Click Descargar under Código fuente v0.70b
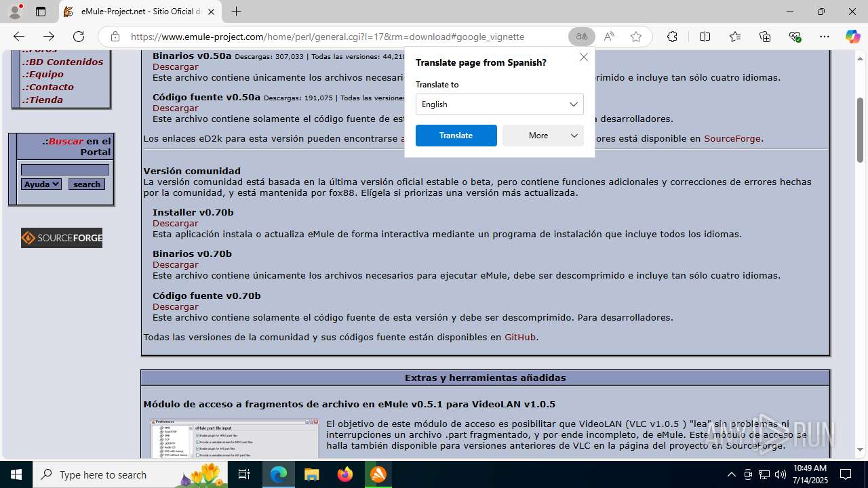 point(176,306)
